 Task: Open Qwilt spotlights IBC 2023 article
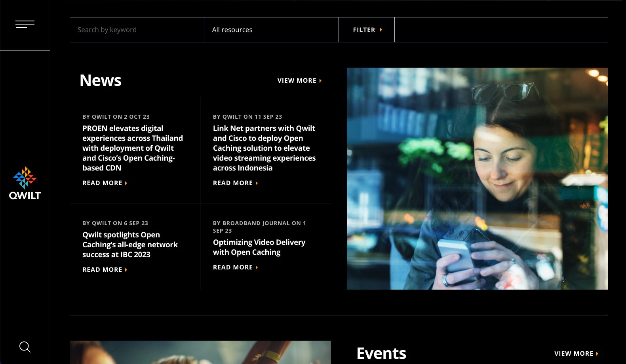click(x=130, y=245)
